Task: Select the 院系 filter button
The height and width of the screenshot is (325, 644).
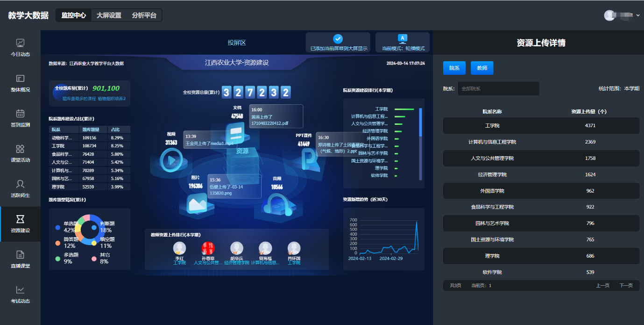Action: coord(454,68)
